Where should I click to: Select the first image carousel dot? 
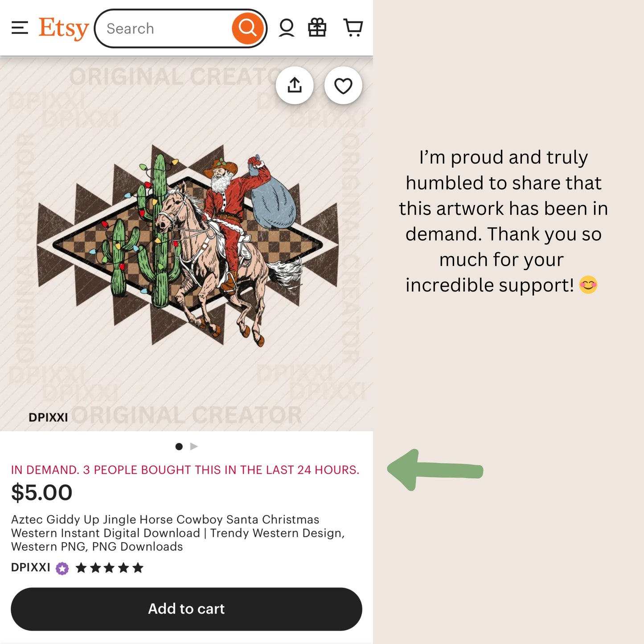click(179, 447)
